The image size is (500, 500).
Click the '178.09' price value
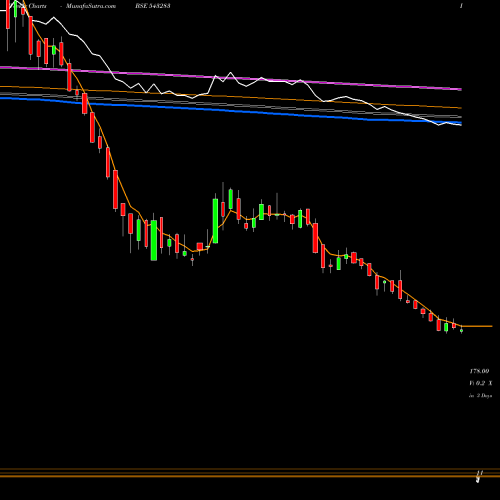[x=479, y=371]
